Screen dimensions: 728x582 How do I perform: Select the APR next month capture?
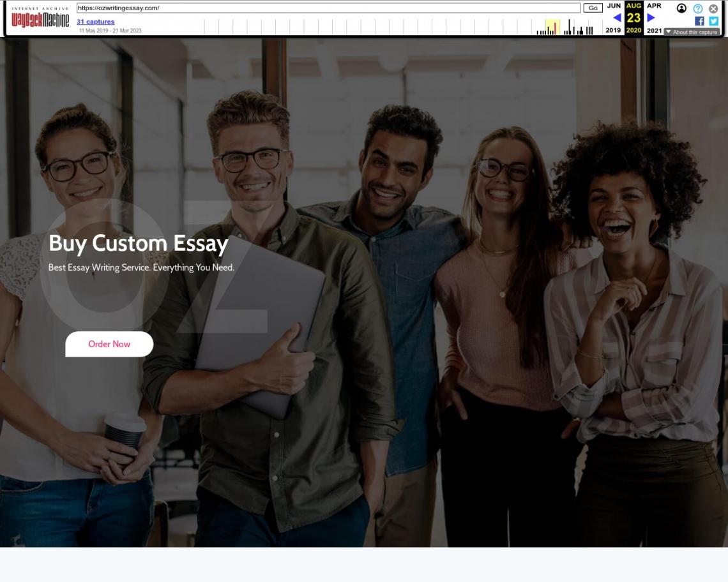654,6
